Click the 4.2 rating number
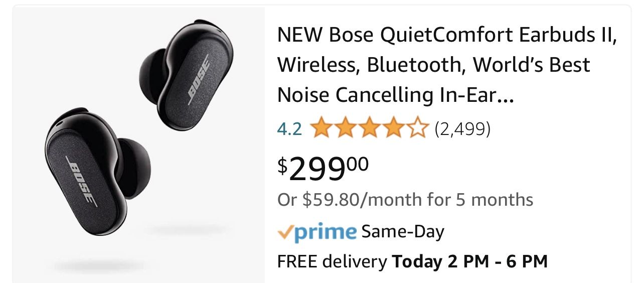 coord(289,129)
